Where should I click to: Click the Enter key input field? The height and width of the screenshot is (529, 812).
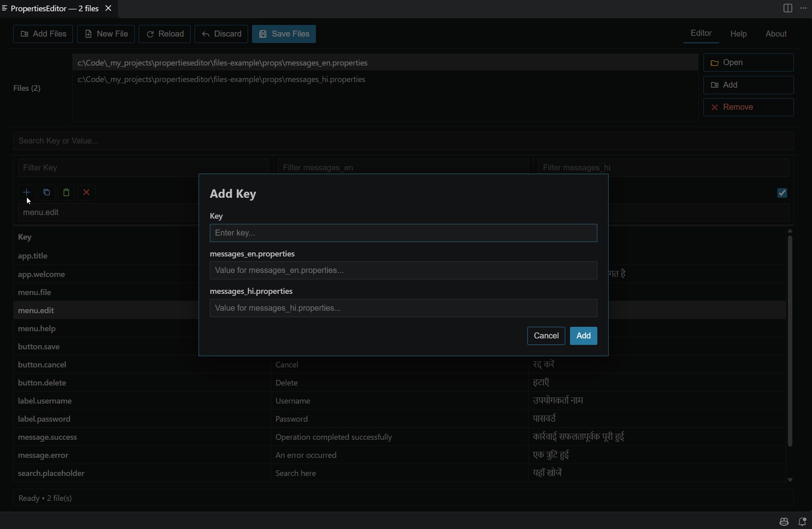[403, 233]
